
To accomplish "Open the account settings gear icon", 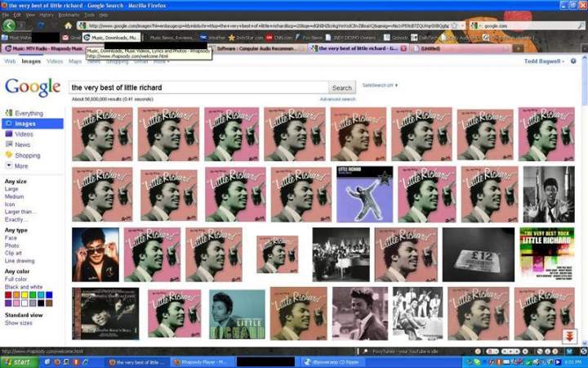I will tap(573, 61).
